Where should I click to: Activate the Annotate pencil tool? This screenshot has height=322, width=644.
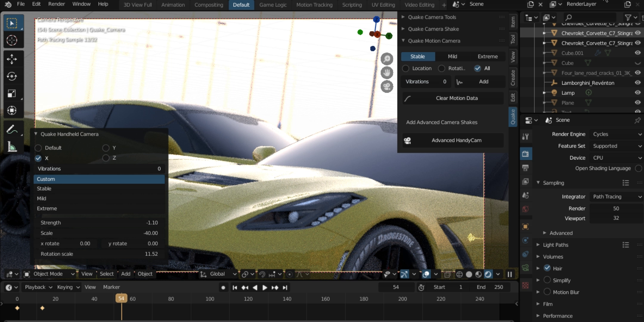(12, 129)
